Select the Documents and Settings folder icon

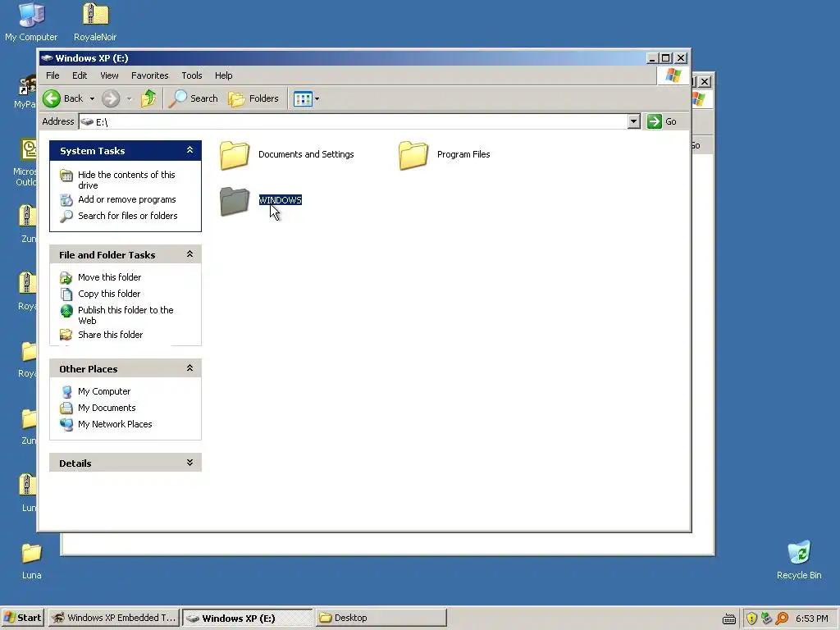[x=235, y=155]
